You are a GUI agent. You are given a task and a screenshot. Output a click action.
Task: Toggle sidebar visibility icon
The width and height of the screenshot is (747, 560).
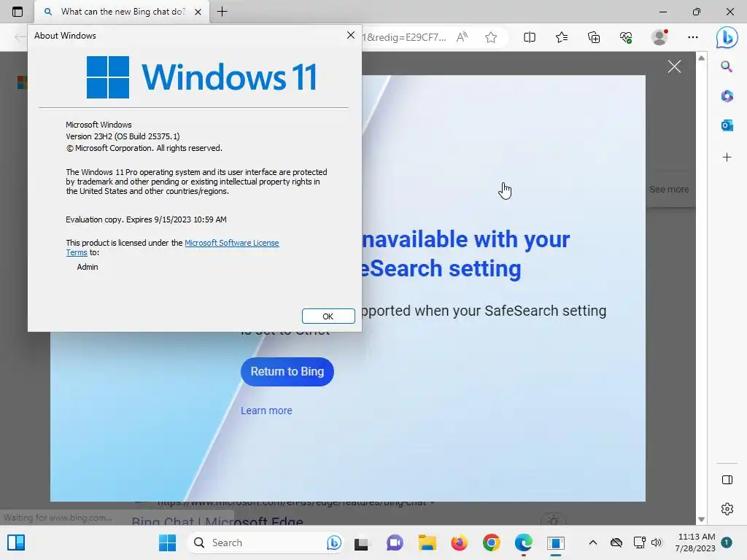pos(727,480)
